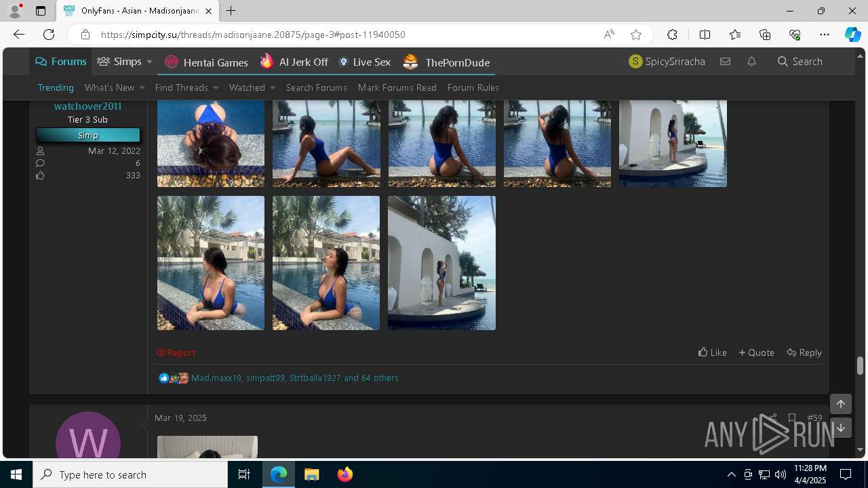The image size is (868, 488).
Task: Open the volume control in system tray
Action: pos(780,474)
